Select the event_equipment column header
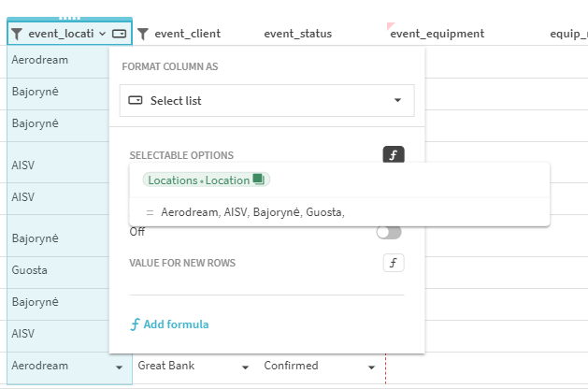Screen dimensions: 588x389 tap(437, 34)
